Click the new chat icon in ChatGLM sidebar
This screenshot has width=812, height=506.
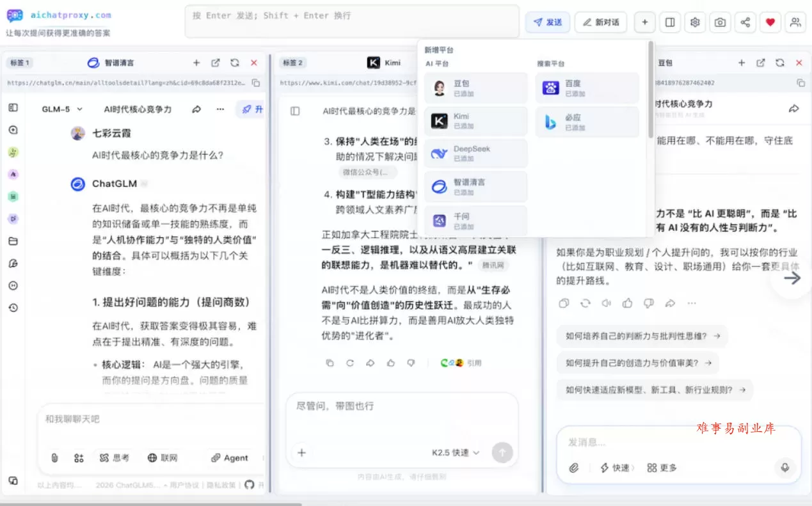13,130
